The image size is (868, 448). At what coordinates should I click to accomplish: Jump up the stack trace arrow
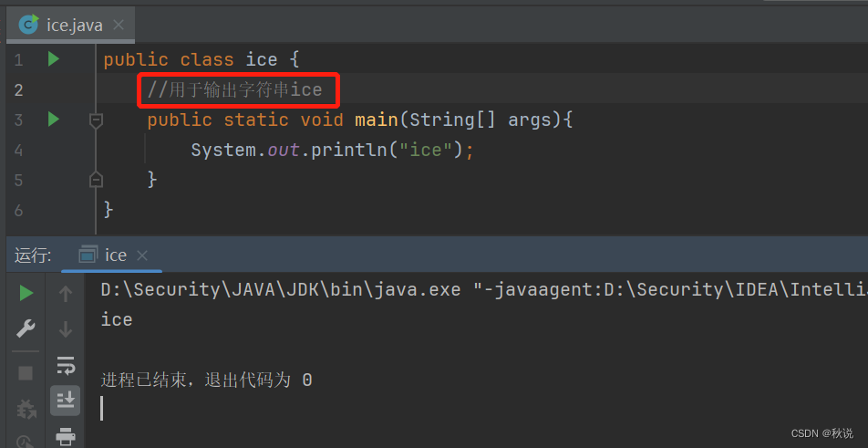[x=66, y=294]
